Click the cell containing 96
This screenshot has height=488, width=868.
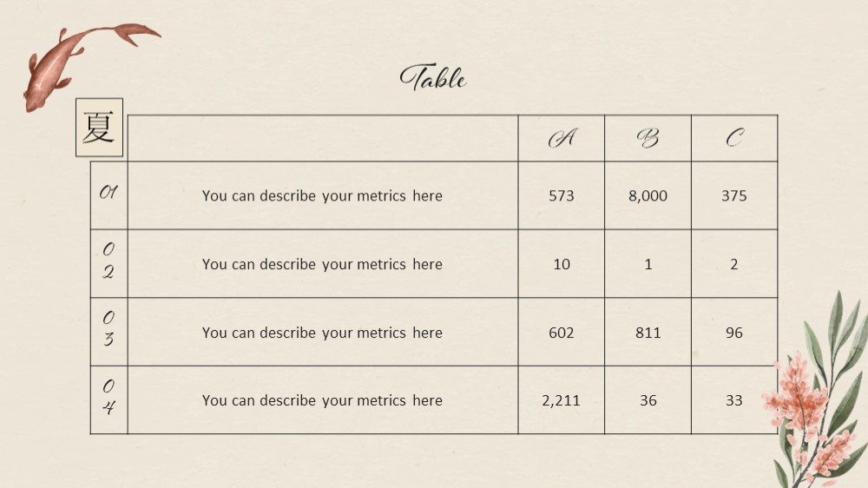(734, 332)
